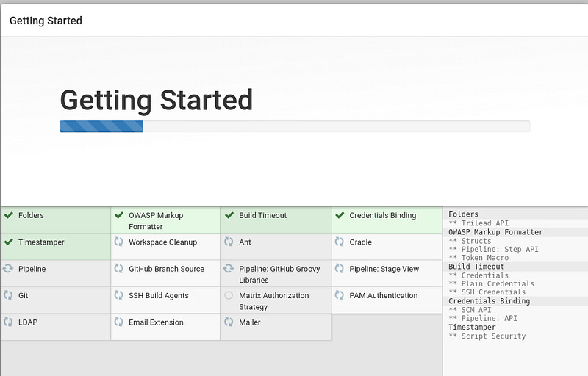This screenshot has height=376, width=588.
Task: Click the 'Git' plugin label
Action: pyautogui.click(x=24, y=295)
